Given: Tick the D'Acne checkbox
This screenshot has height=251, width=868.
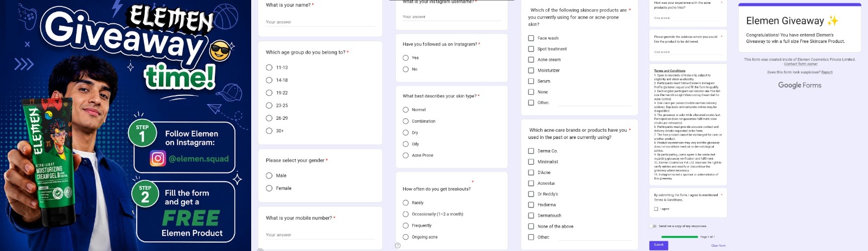Looking at the screenshot, I should [x=531, y=172].
